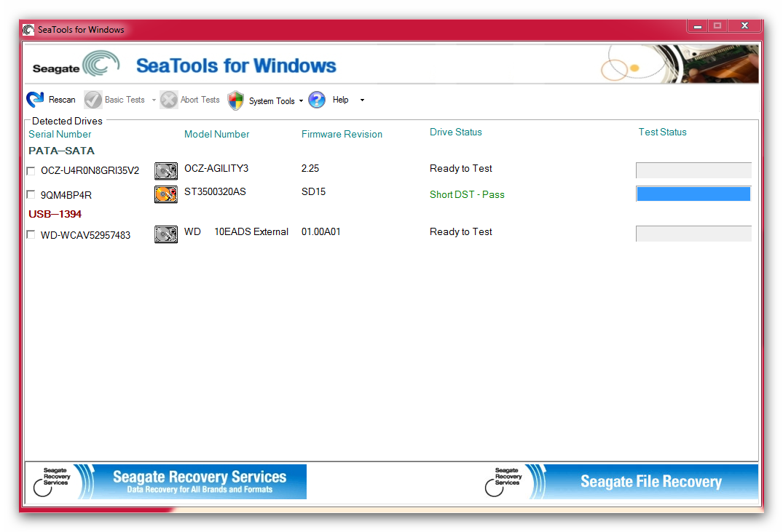This screenshot has height=532, width=783.
Task: Click firmware revision SD15
Action: 314,191
